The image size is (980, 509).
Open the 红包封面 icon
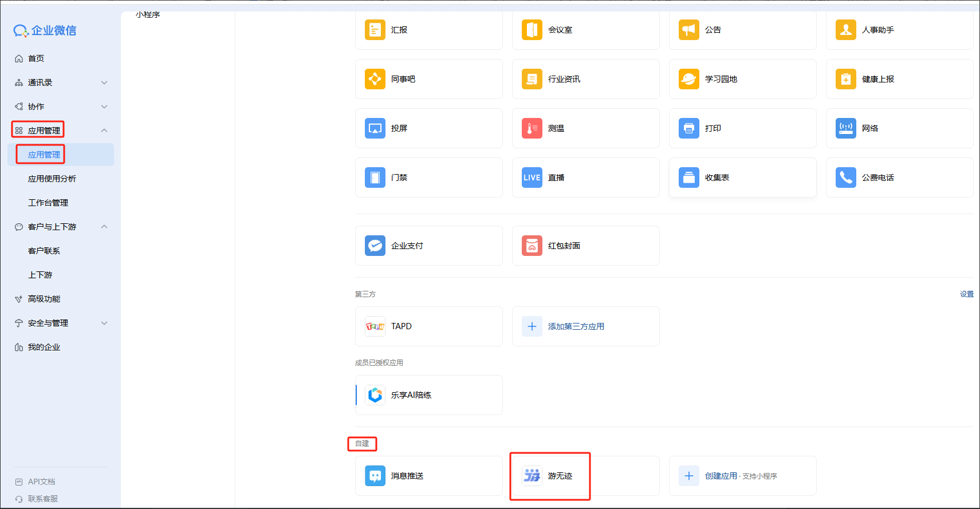click(x=532, y=246)
